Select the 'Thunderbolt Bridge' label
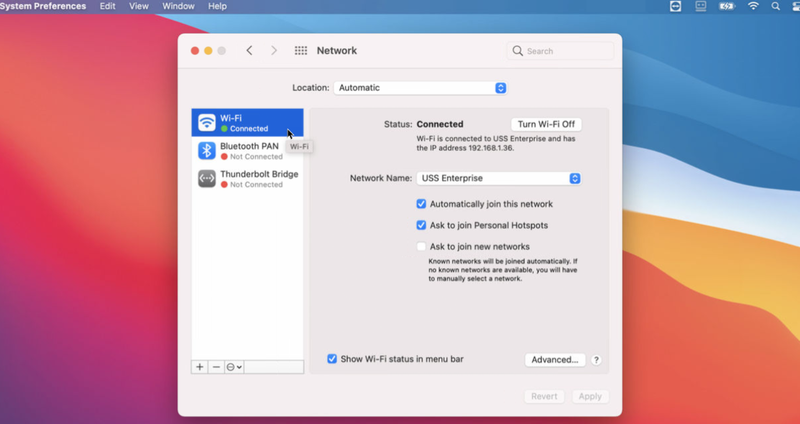Image resolution: width=800 pixels, height=424 pixels. pyautogui.click(x=259, y=174)
